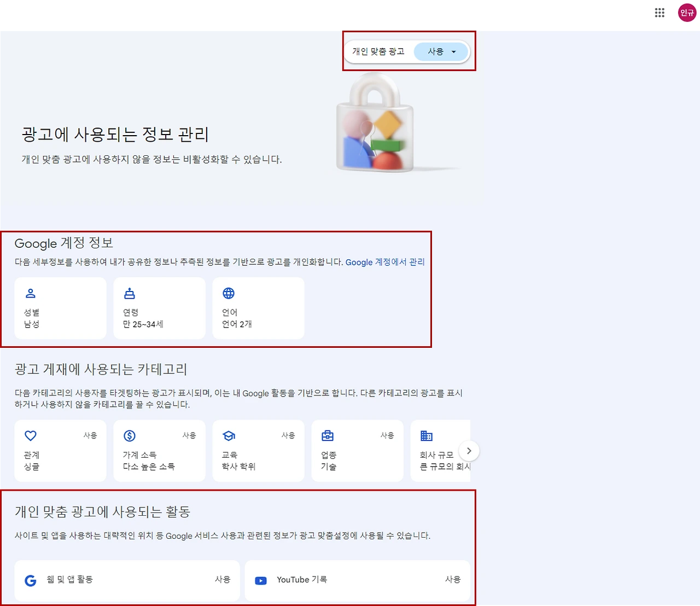
Task: Click the 업종 briefcase icon
Action: click(328, 435)
